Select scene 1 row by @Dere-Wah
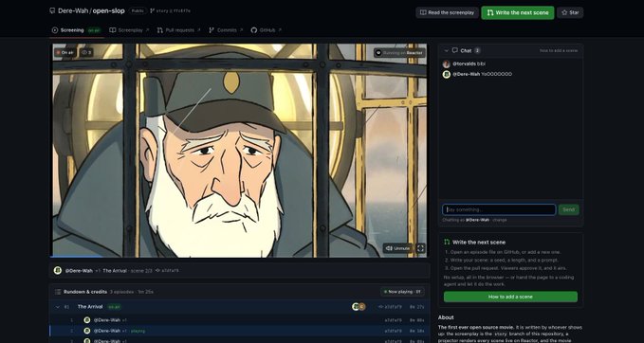Image resolution: width=644 pixels, height=343 pixels. [x=240, y=320]
